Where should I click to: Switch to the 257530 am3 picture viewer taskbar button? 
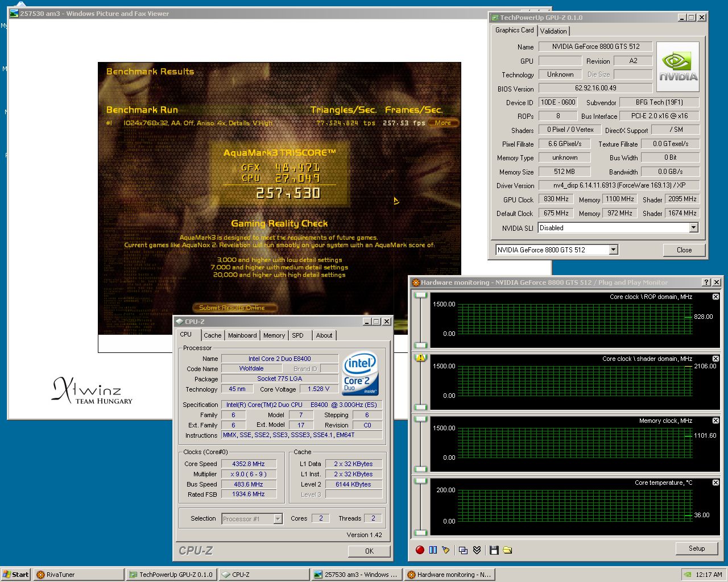coord(357,575)
